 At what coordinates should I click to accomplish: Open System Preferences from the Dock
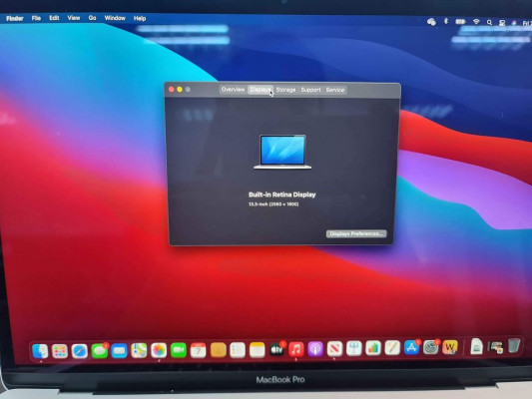pos(431,347)
